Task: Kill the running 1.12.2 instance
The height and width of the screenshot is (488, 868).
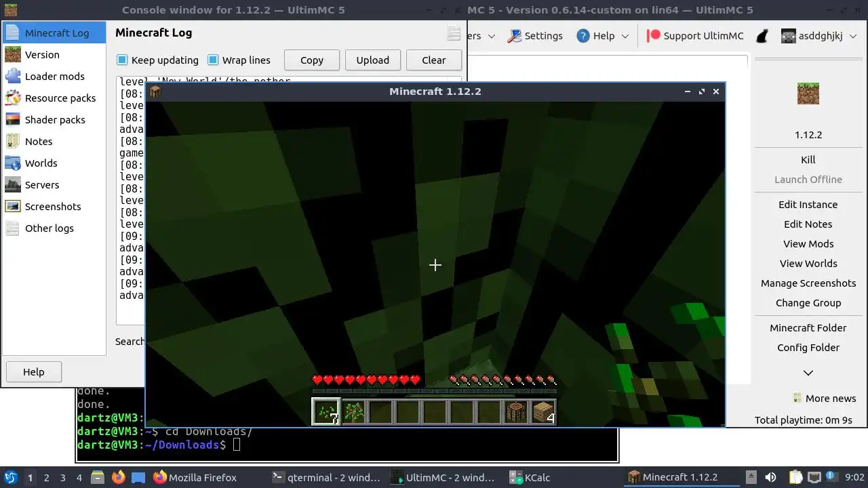Action: pos(808,160)
